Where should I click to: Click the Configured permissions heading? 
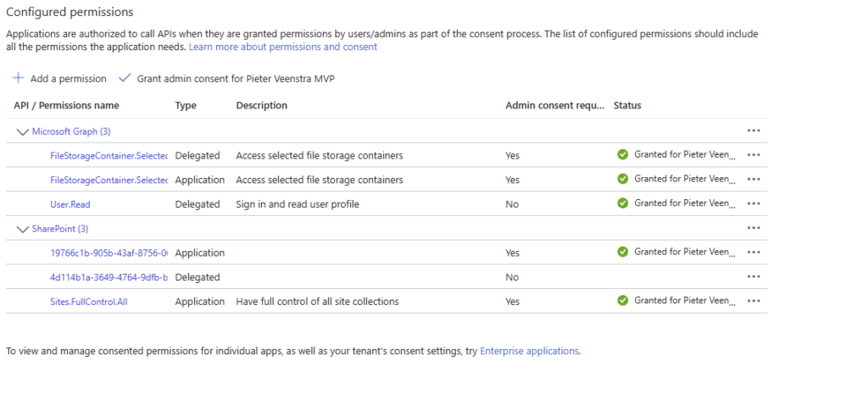[x=70, y=12]
